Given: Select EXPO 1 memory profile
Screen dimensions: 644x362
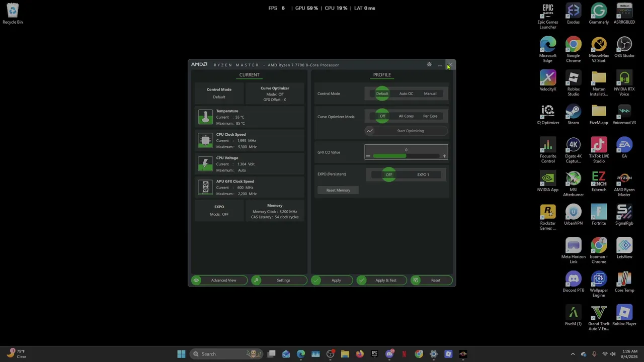Looking at the screenshot, I should coord(423,174).
